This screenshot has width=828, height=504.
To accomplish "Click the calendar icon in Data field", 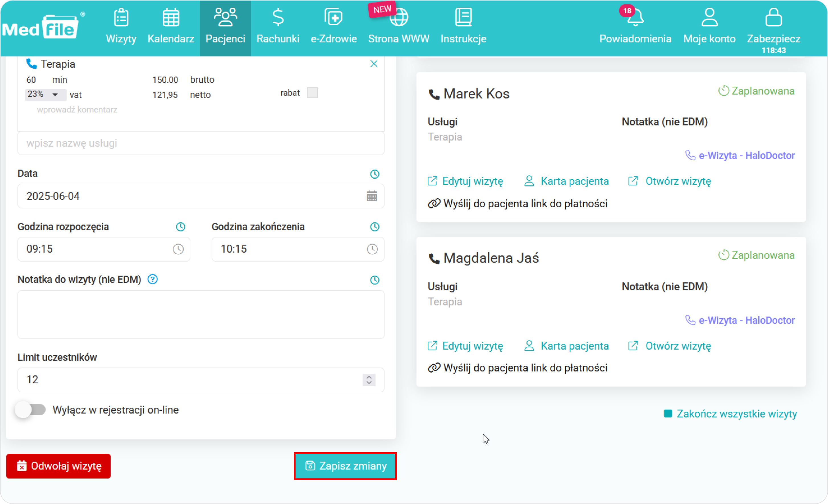I will 372,196.
